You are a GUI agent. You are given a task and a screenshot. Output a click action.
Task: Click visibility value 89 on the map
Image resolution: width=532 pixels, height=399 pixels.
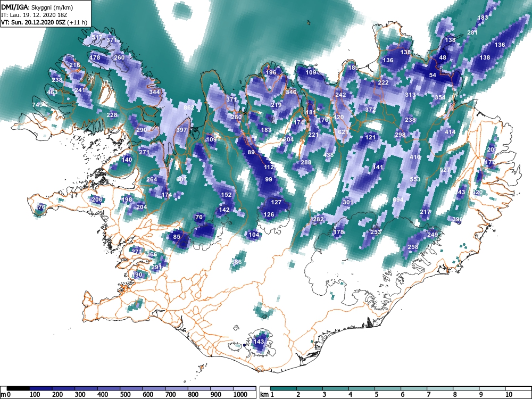(x=251, y=152)
